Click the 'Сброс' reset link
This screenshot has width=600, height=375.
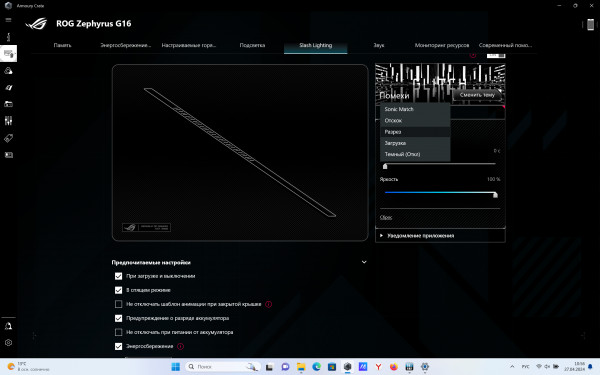386,217
